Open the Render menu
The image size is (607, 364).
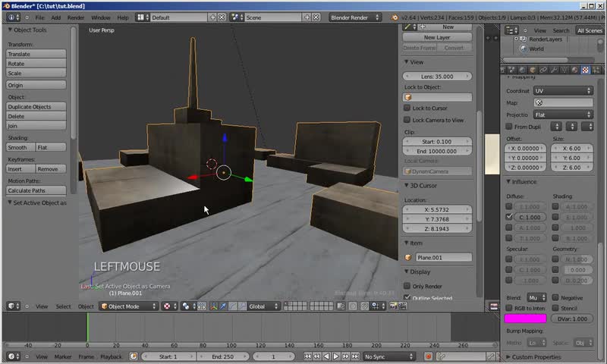(76, 17)
